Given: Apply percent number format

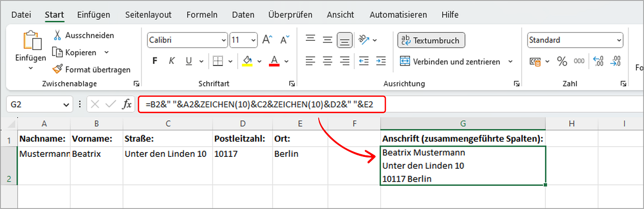Looking at the screenshot, I should (562, 61).
